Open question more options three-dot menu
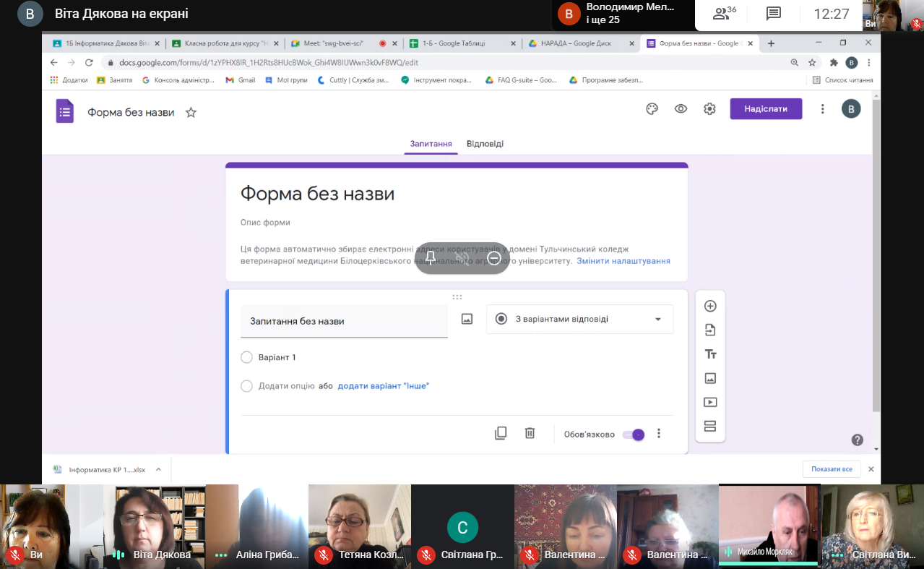The image size is (924, 569). (658, 434)
